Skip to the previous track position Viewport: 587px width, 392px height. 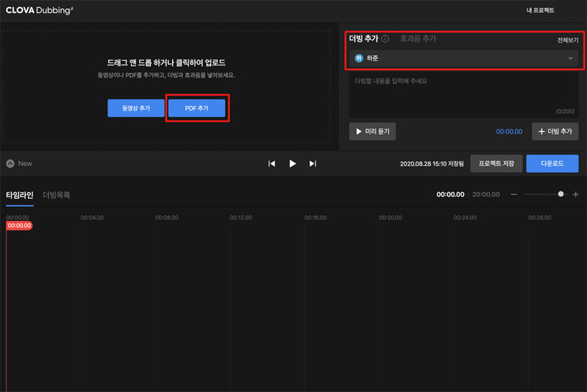(272, 163)
